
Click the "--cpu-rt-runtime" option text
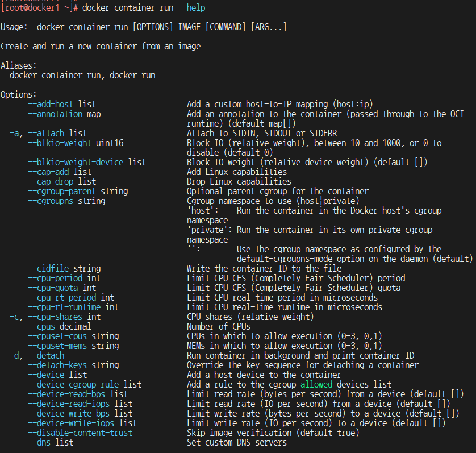[64, 307]
